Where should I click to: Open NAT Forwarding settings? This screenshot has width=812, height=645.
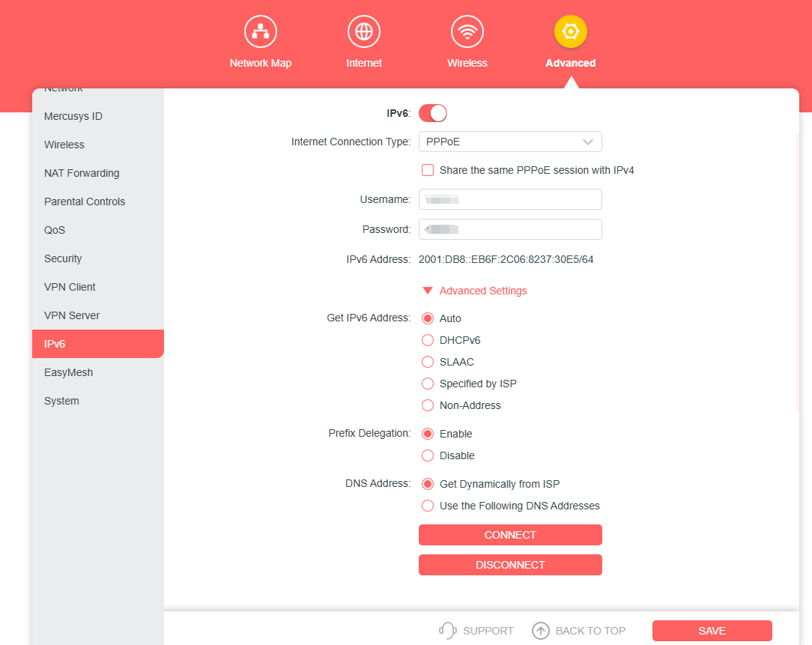tap(98, 173)
